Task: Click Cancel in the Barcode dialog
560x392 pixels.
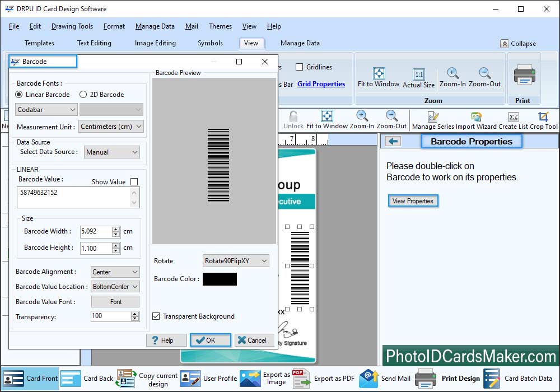Action: [254, 340]
